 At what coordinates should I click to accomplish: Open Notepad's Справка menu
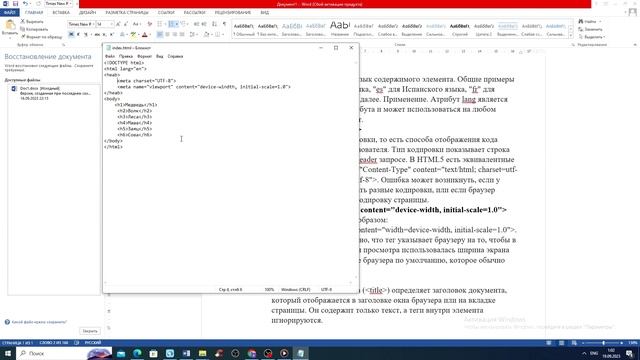click(x=175, y=56)
